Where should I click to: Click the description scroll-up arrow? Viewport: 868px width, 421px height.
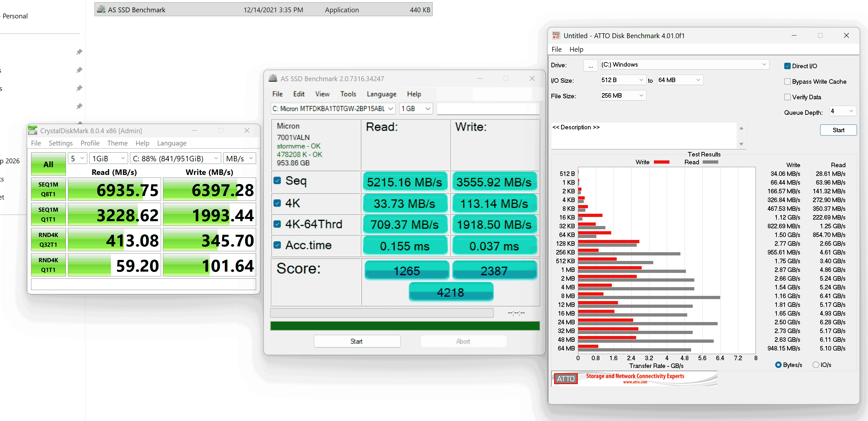click(x=741, y=128)
